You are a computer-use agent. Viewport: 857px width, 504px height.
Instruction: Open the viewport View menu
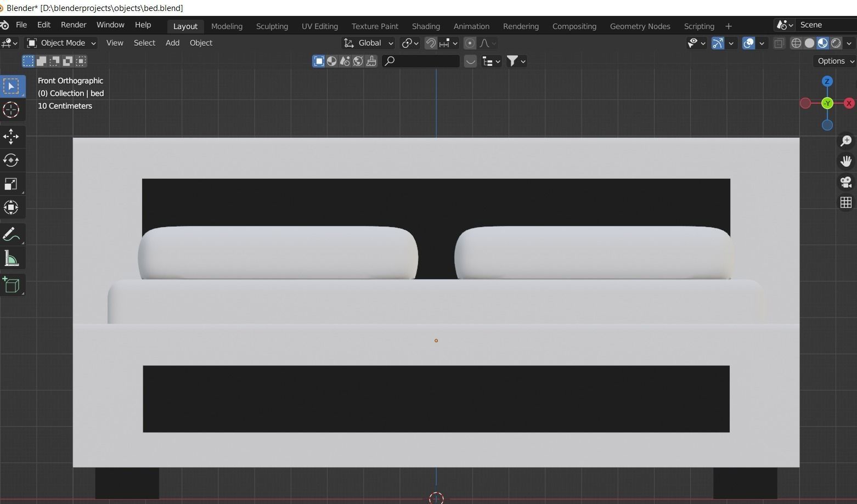(115, 43)
